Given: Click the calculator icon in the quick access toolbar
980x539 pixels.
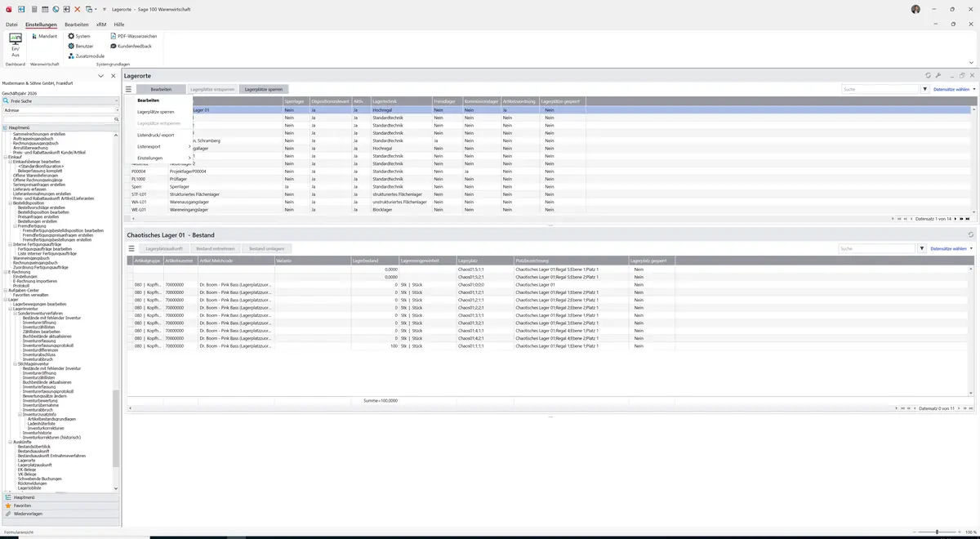Looking at the screenshot, I should 33,9.
